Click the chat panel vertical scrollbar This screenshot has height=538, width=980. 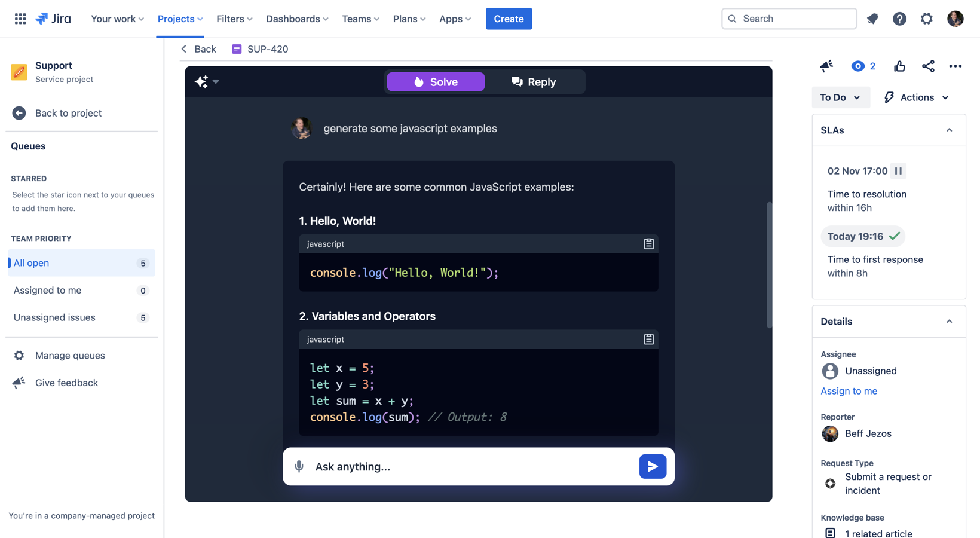[x=769, y=265]
